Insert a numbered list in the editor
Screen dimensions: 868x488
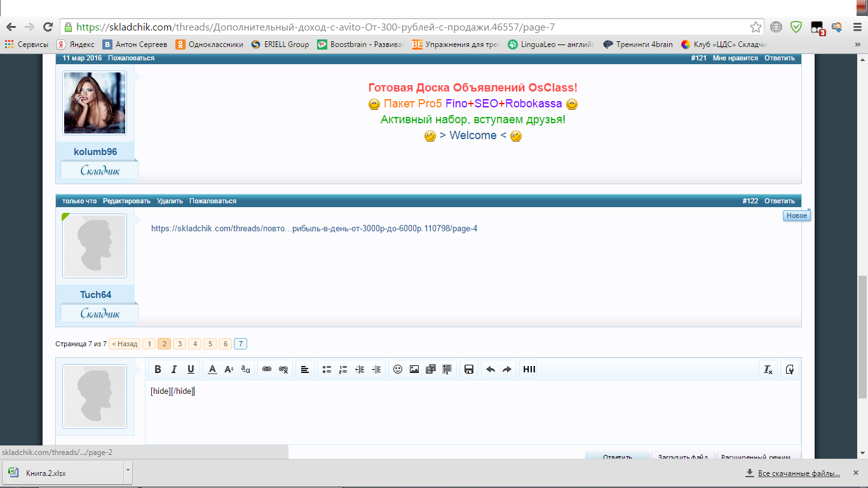pyautogui.click(x=343, y=369)
